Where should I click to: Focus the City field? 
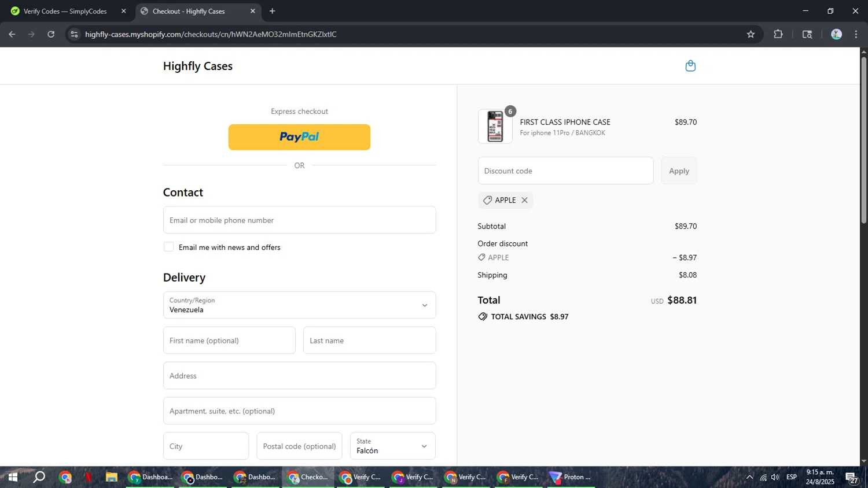(205, 446)
